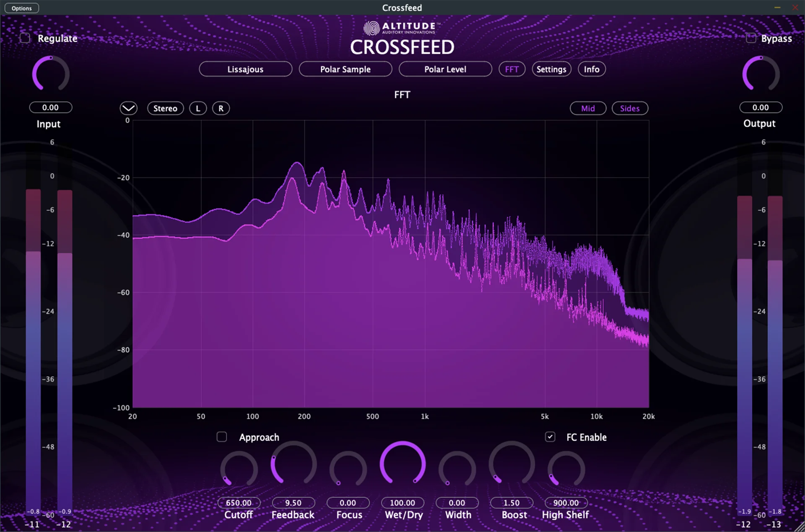805x532 pixels.
Task: Open the Settings tab
Action: (551, 69)
